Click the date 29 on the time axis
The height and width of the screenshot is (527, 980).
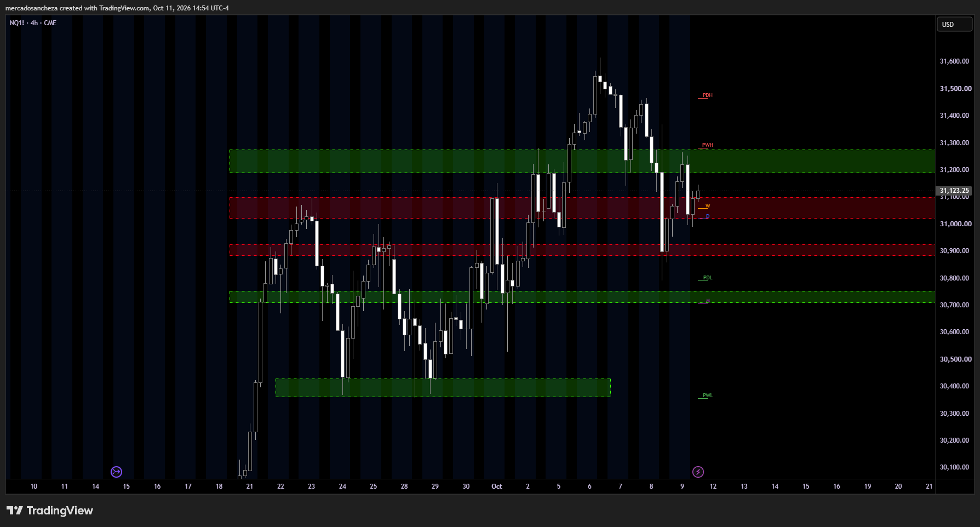pos(435,486)
